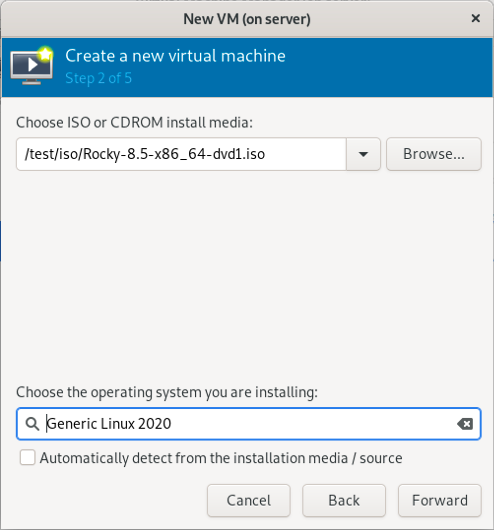Expand the ISO install media dropdown arrow
The width and height of the screenshot is (494, 530).
point(363,154)
